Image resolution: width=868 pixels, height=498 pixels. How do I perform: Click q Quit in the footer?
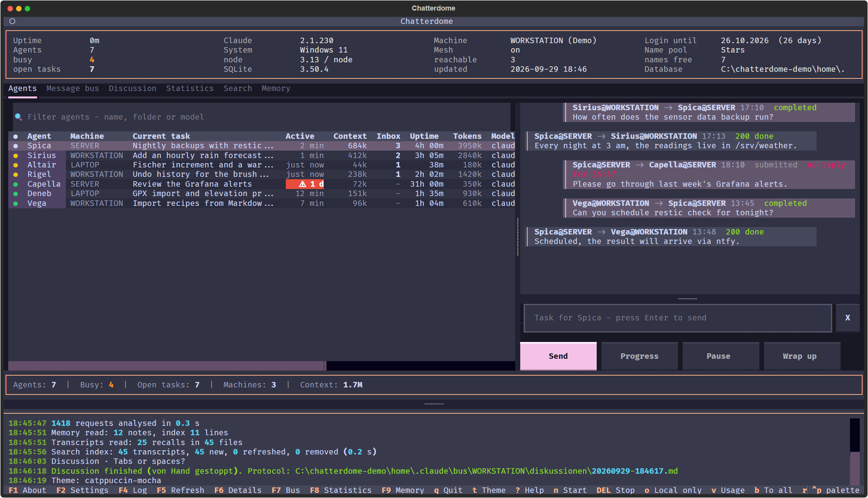point(448,490)
